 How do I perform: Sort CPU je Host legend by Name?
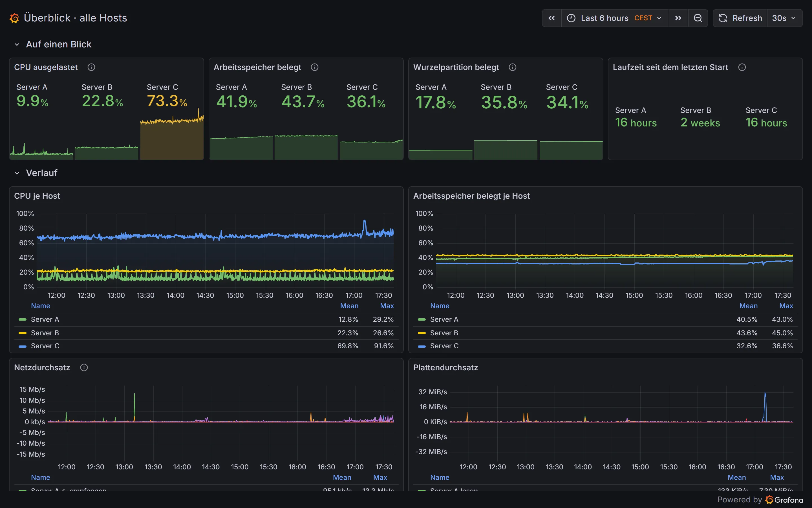(41, 306)
